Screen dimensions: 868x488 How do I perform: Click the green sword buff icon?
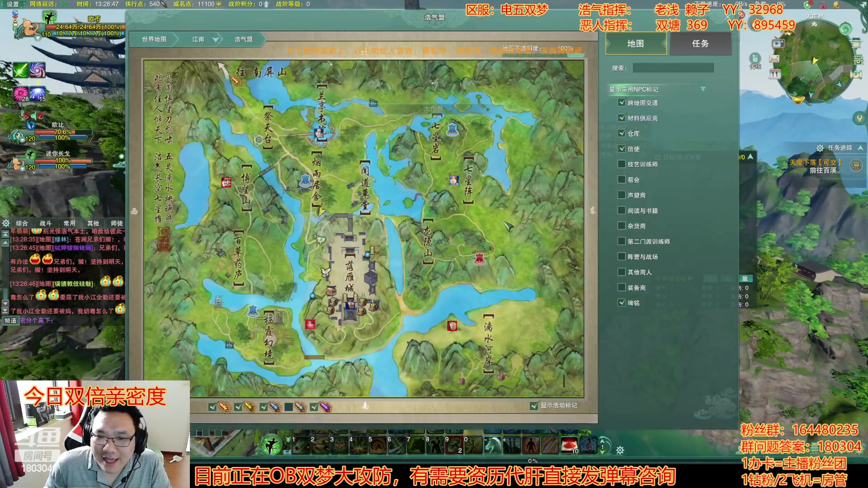coord(20,70)
